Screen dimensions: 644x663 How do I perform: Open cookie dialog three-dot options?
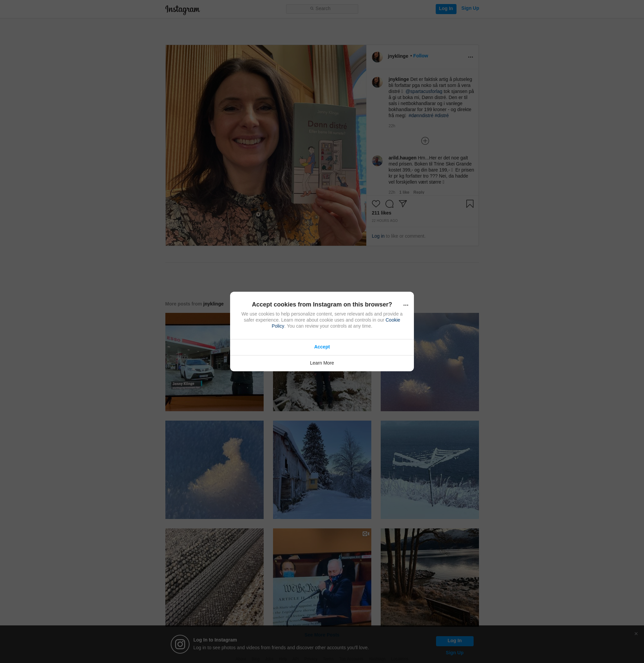coord(406,305)
